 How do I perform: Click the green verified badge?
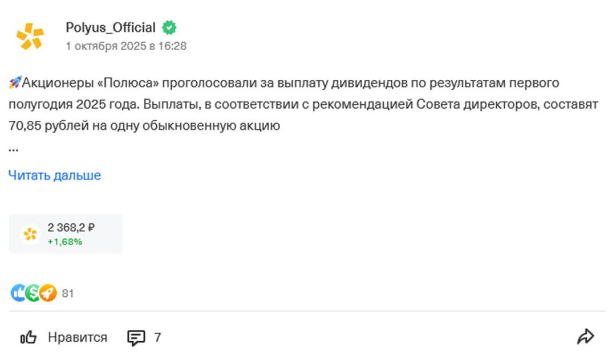tap(169, 27)
